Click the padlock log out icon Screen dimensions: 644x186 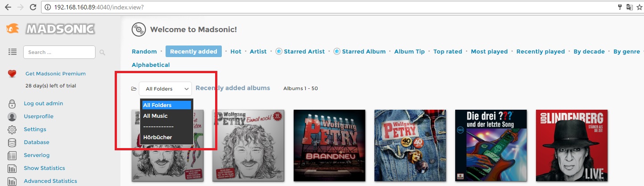(x=12, y=104)
